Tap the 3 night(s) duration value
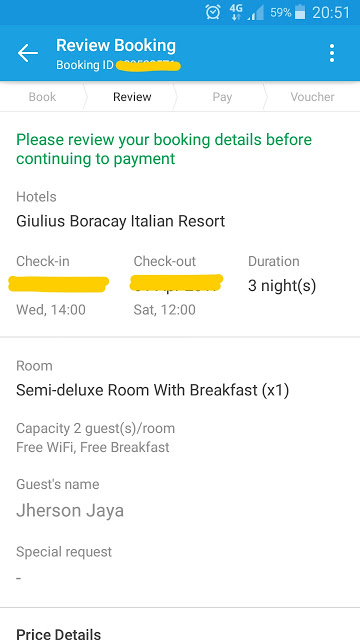The image size is (360, 640). coord(282,286)
